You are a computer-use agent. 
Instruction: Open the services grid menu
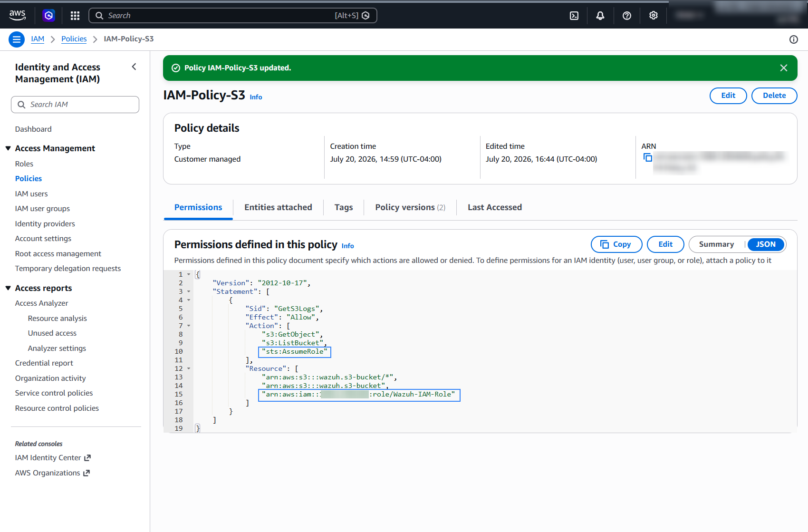[x=75, y=16]
